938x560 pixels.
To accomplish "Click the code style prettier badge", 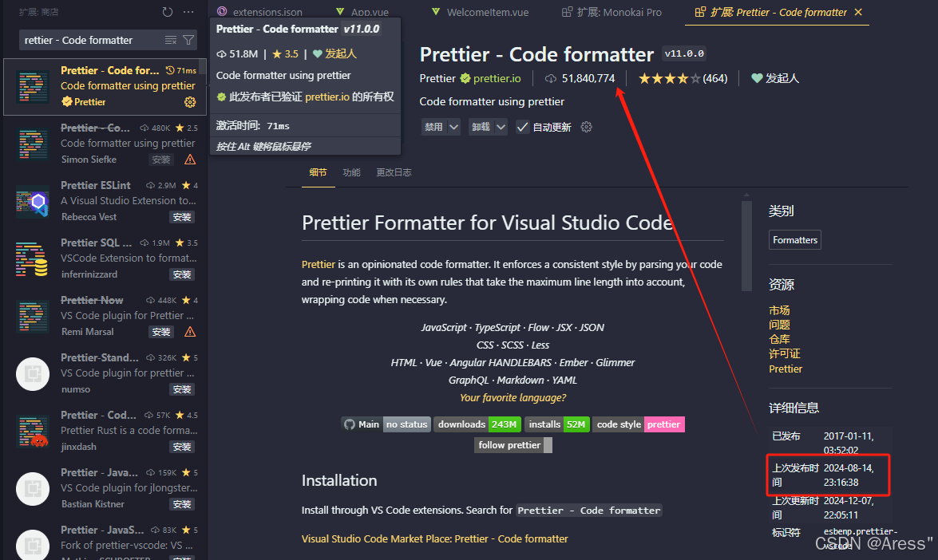I will coord(639,424).
